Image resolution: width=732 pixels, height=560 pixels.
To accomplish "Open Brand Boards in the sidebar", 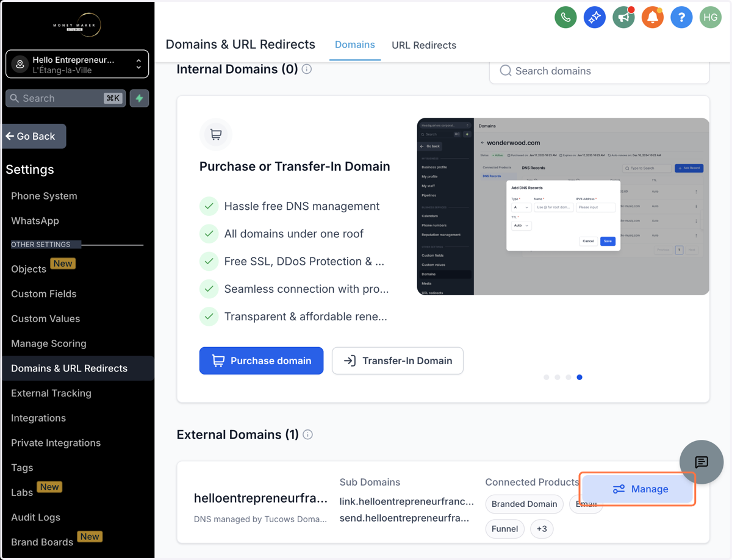I will tap(42, 542).
